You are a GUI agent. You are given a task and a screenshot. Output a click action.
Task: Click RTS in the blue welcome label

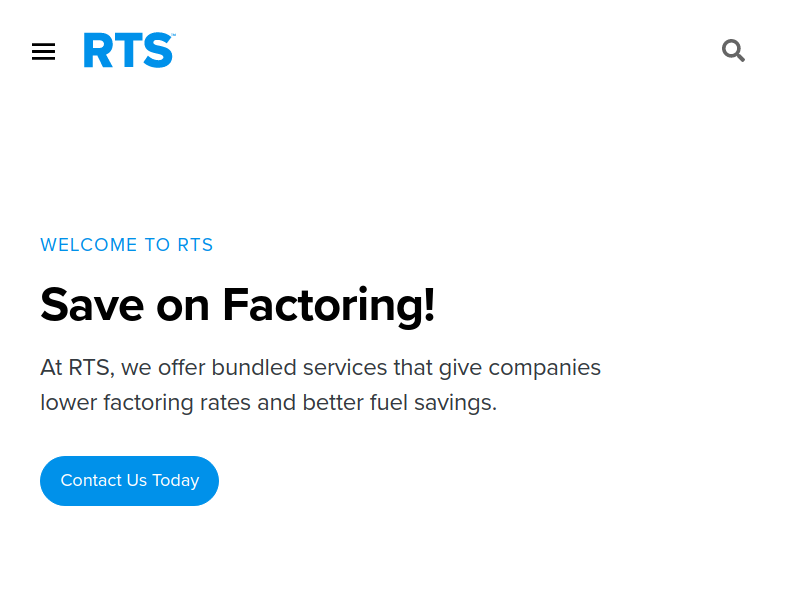[195, 245]
